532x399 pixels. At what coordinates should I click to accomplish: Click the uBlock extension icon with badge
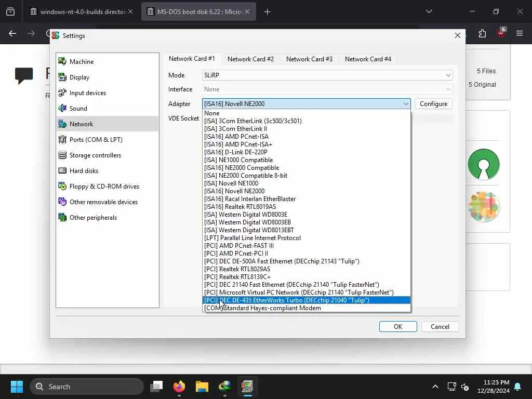501,33
